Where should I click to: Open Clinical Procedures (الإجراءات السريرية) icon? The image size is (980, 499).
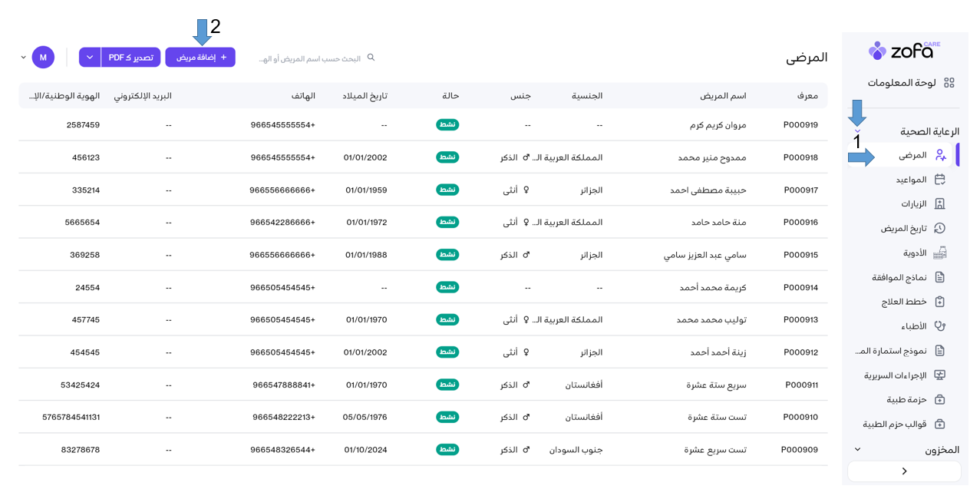[939, 375]
